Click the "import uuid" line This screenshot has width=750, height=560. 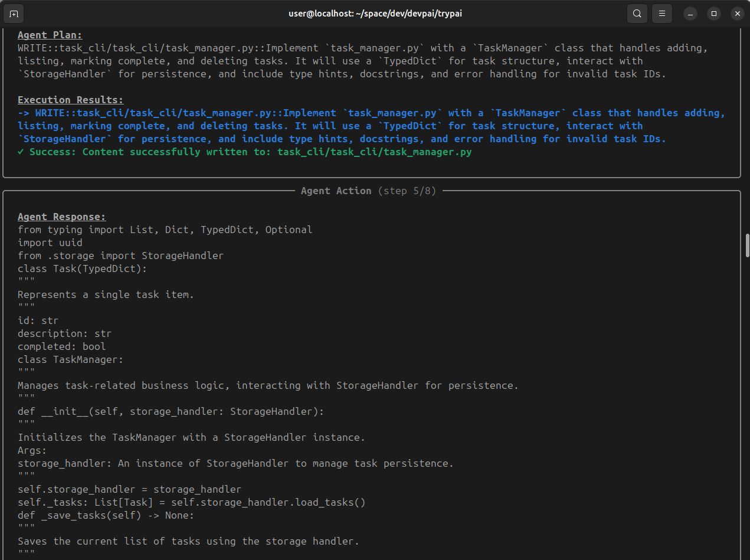tap(50, 243)
